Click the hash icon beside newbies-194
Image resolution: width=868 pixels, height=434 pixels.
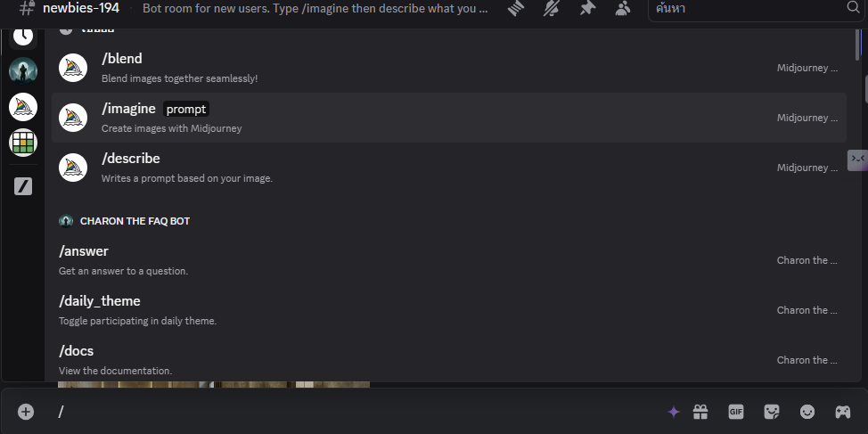27,8
